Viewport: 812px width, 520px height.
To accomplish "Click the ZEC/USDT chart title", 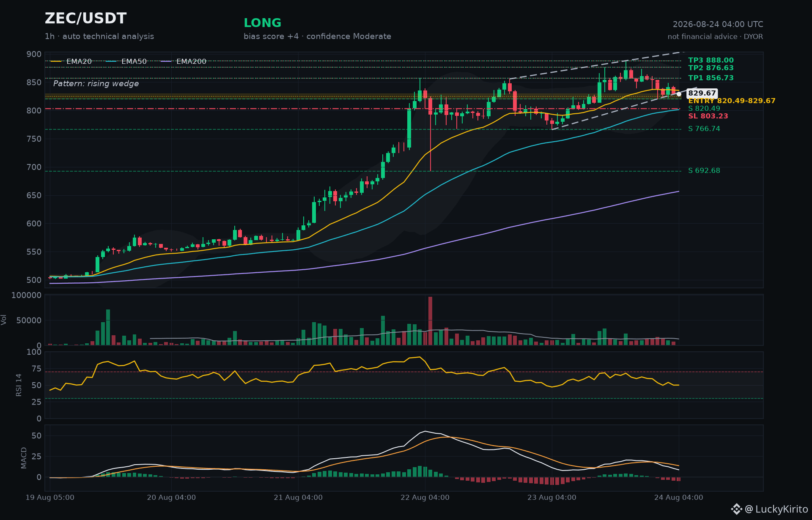I will (x=86, y=19).
